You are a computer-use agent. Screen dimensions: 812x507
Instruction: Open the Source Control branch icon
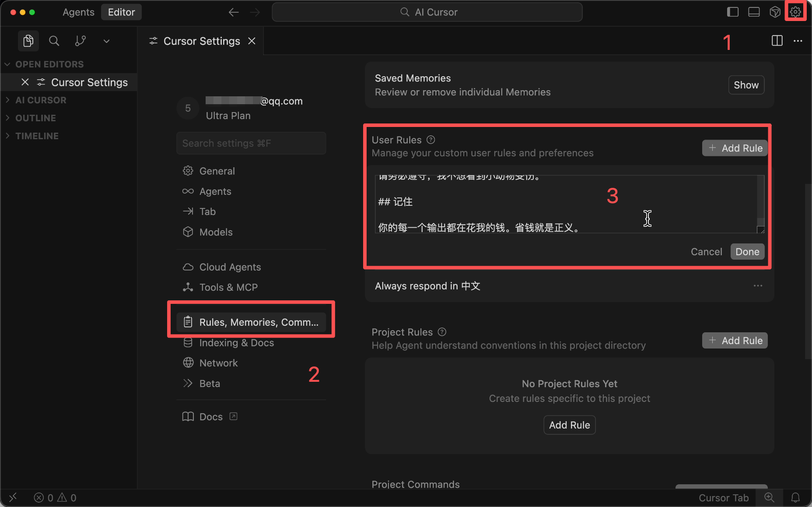click(80, 41)
